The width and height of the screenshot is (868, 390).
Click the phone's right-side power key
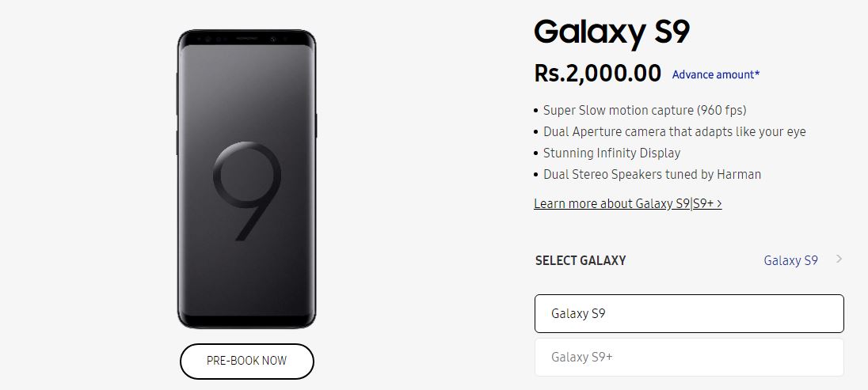316,125
